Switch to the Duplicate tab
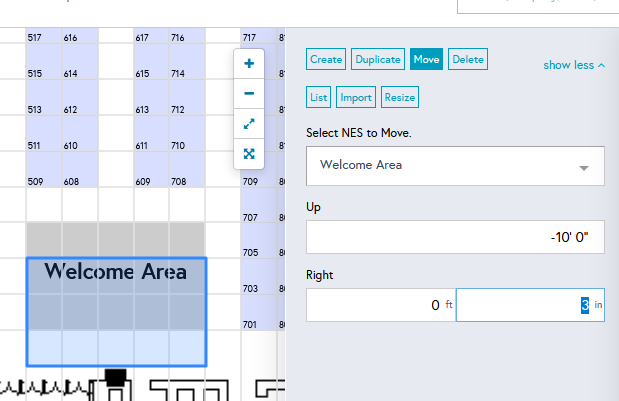619x401 pixels. click(x=378, y=60)
